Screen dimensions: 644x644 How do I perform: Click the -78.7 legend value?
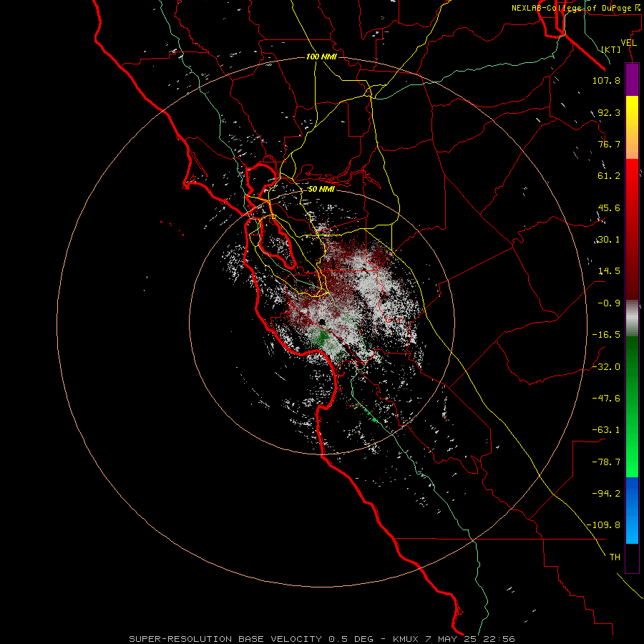pos(606,462)
